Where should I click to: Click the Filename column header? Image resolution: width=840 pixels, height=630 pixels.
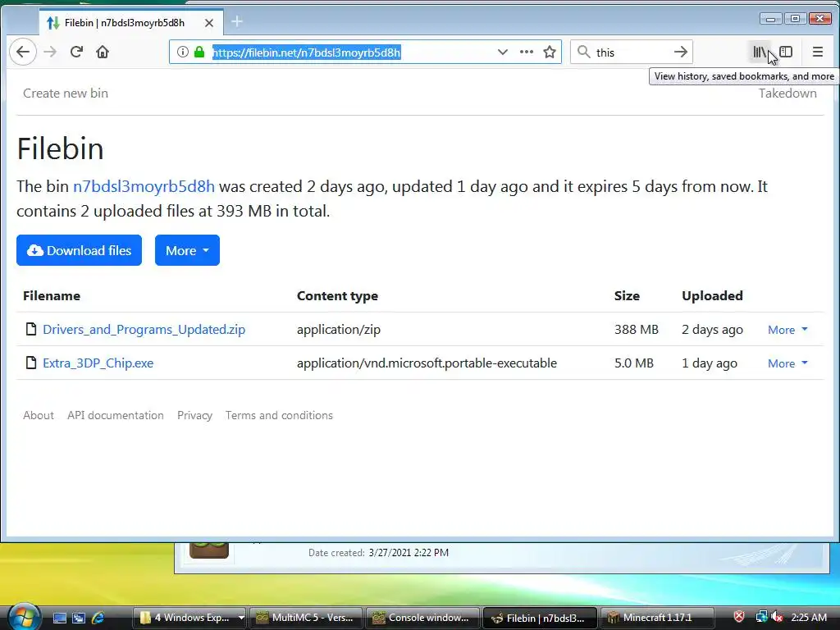[52, 295]
